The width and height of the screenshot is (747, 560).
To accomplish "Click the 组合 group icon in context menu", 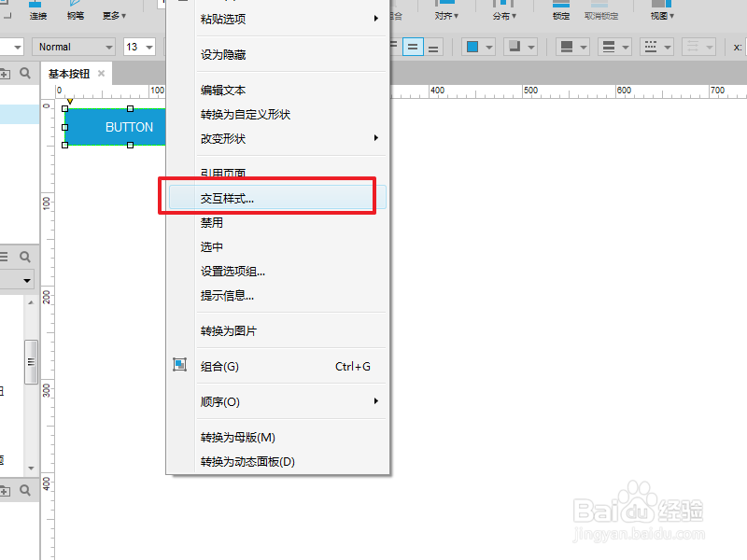I will [179, 365].
